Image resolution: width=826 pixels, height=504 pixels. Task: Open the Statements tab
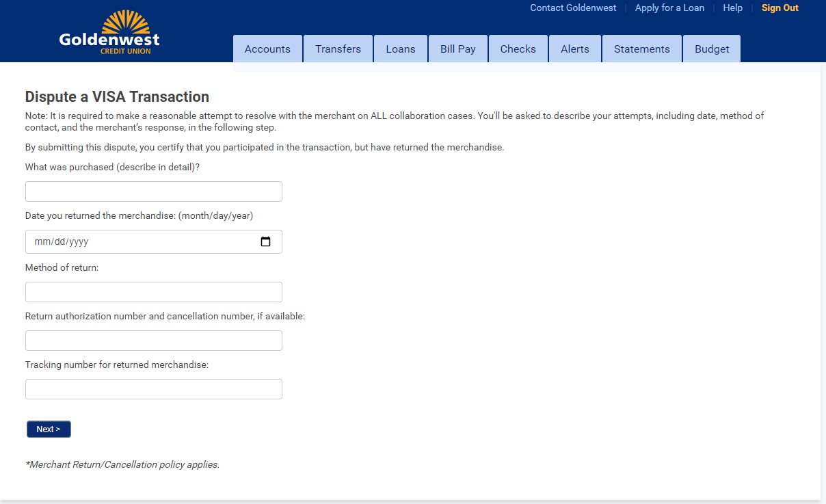641,49
